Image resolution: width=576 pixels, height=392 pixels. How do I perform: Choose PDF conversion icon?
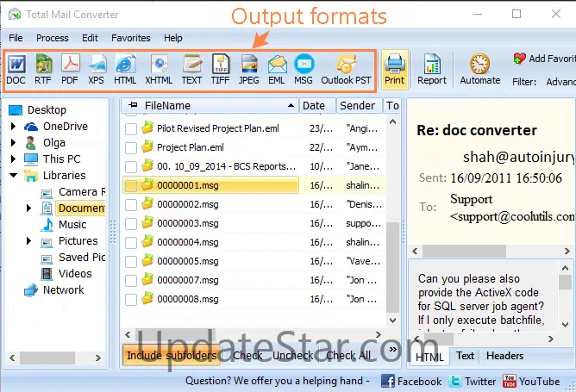(x=70, y=70)
